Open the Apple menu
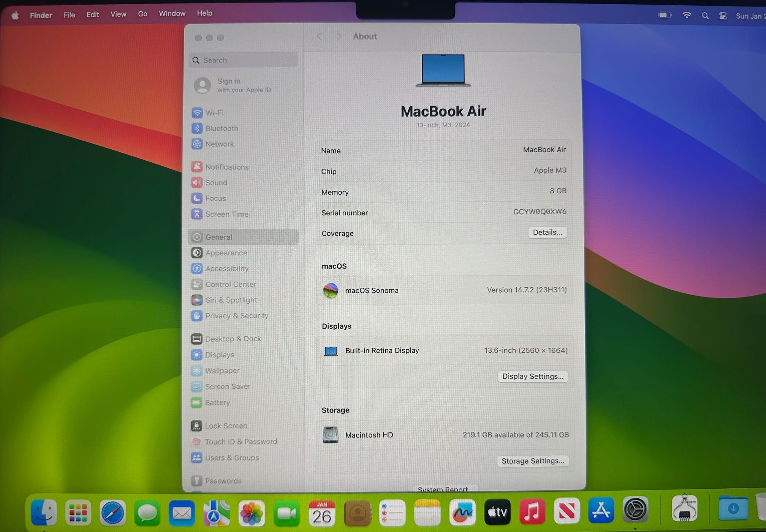 (16, 16)
